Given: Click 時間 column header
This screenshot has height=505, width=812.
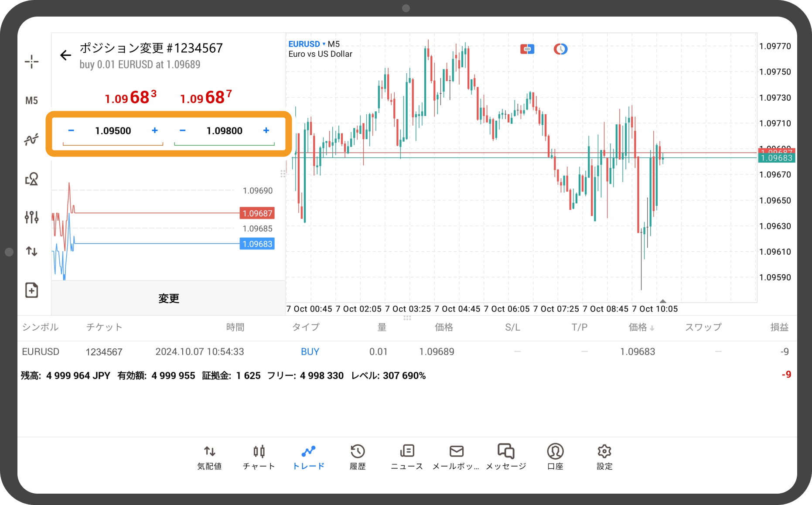Looking at the screenshot, I should tap(235, 328).
